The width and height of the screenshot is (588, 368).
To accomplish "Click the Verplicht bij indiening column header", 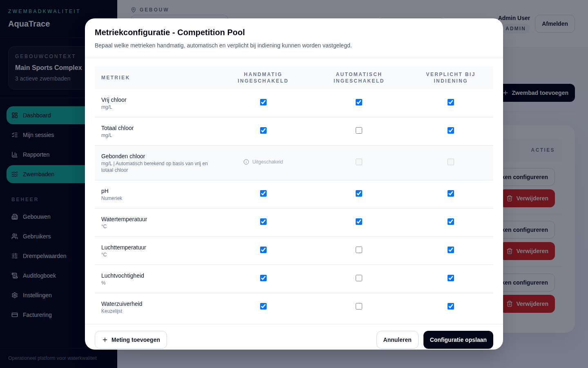I will [x=451, y=78].
